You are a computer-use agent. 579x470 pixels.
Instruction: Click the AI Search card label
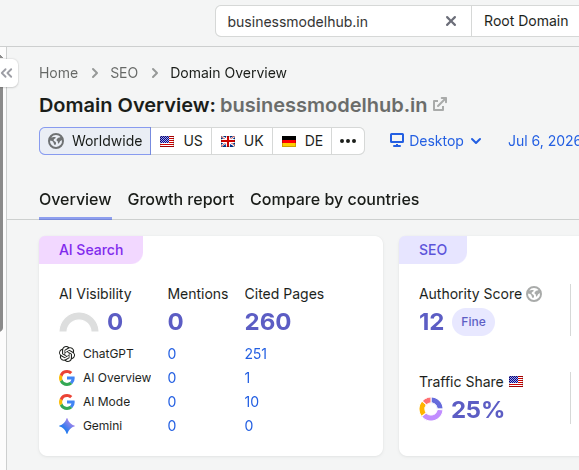tap(91, 250)
